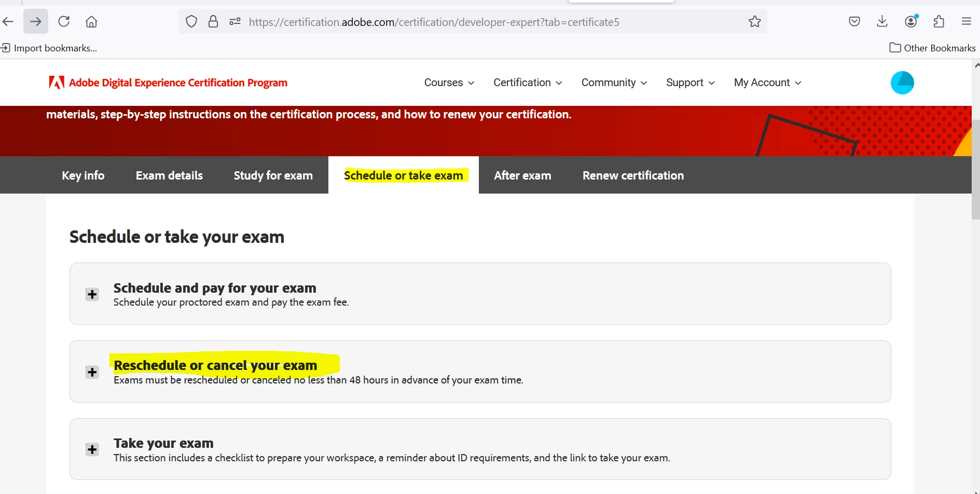The image size is (980, 494).
Task: Expand Reschedule or cancel plus icon
Action: [92, 372]
